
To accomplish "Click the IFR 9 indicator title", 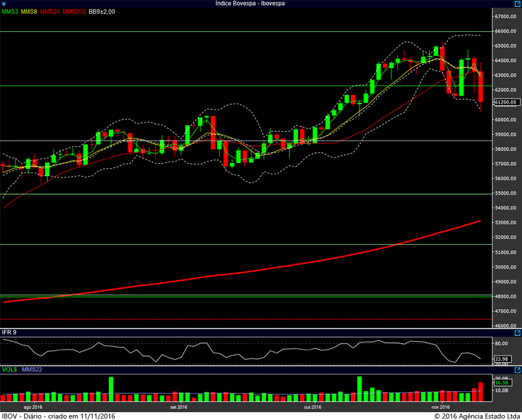I will pos(9,332).
